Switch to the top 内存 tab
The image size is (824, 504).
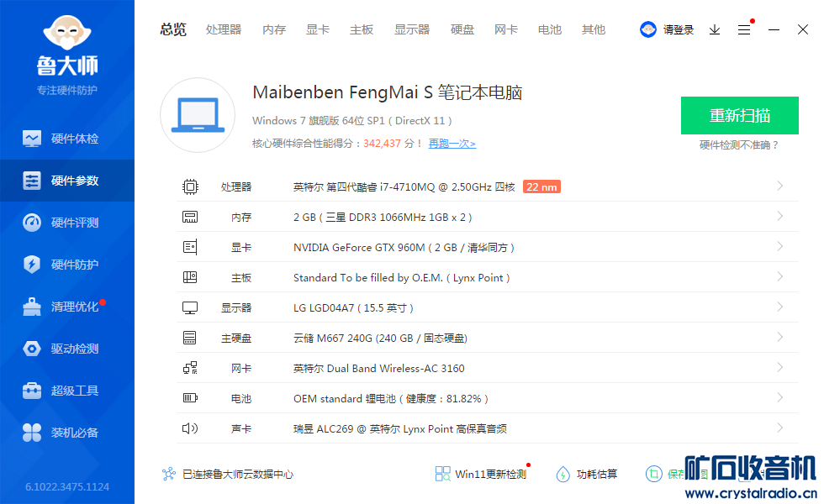[274, 29]
